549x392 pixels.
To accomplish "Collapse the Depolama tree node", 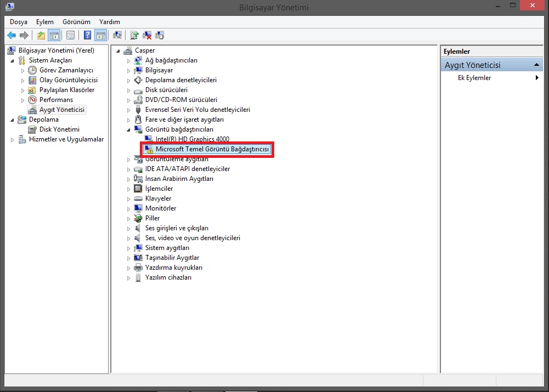I will (x=13, y=120).
